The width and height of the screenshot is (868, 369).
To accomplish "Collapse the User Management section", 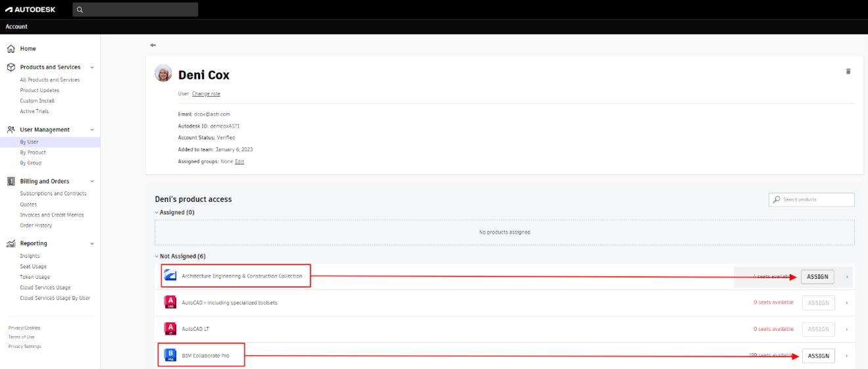I will 92,130.
